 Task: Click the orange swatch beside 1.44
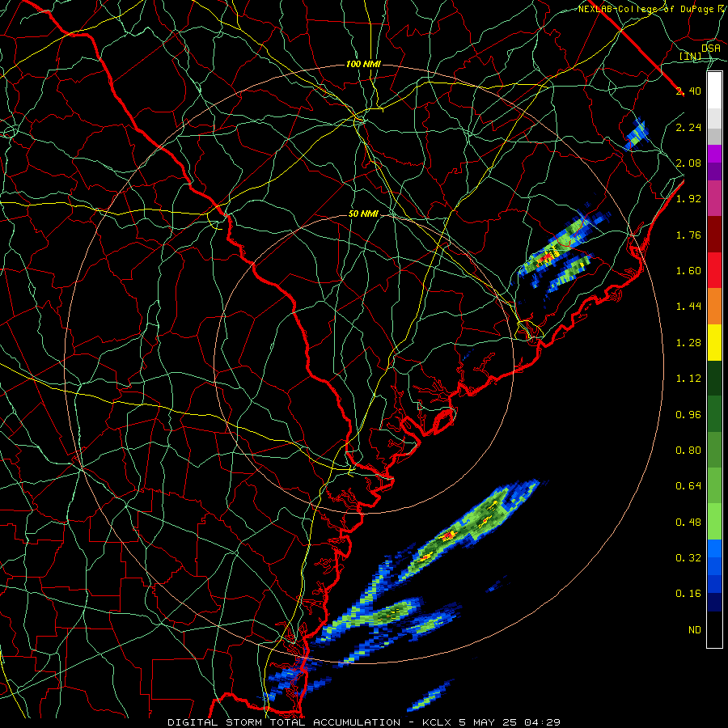pyautogui.click(x=714, y=307)
